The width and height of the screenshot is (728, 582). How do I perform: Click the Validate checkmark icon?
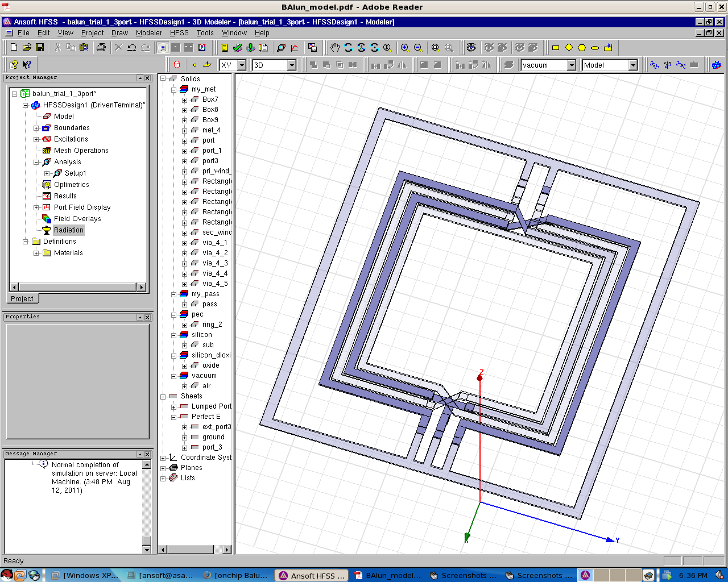(x=238, y=48)
